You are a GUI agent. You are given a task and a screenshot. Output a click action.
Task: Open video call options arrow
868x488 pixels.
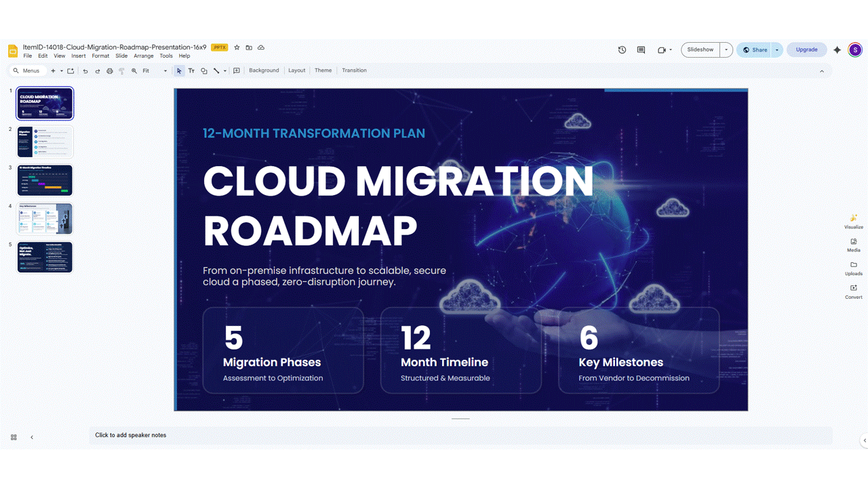coord(671,49)
